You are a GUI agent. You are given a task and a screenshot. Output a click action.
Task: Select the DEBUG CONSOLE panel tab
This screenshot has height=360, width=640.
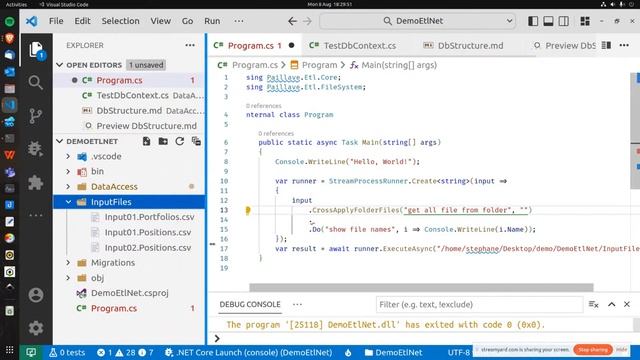coord(250,304)
